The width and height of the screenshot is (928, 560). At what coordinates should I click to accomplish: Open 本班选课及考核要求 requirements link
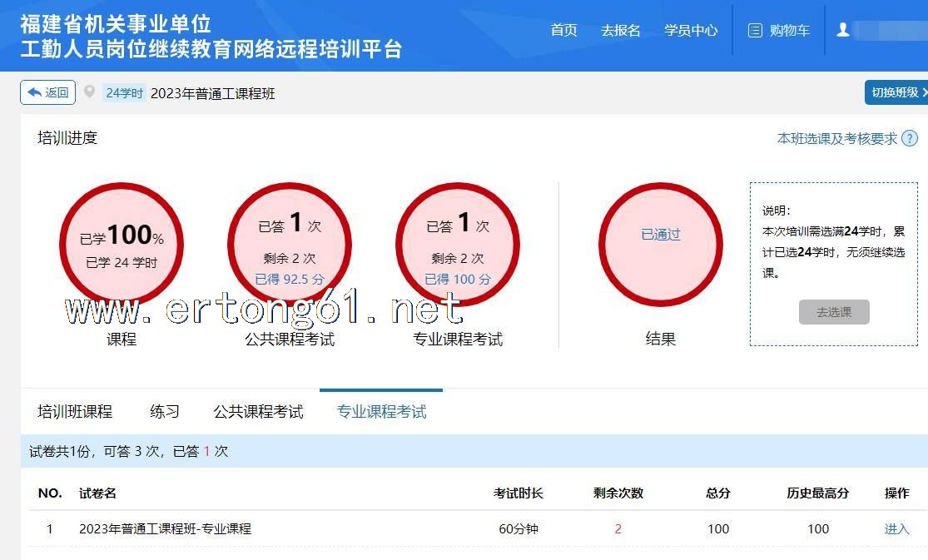coord(836,139)
